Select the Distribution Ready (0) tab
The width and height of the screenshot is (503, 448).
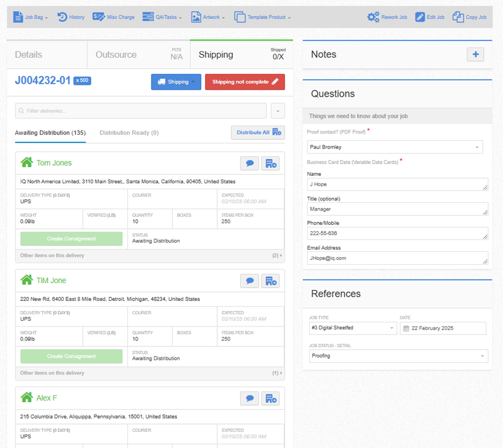(129, 133)
